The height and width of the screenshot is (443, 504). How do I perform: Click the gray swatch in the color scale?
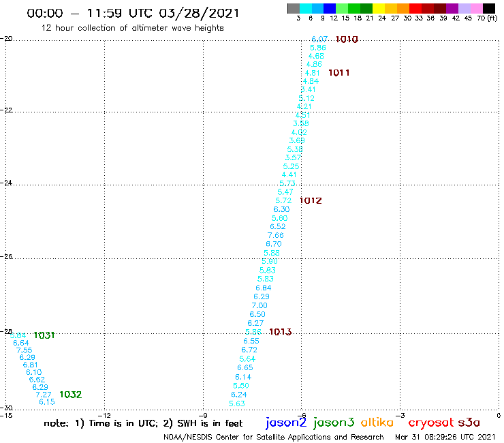point(294,8)
